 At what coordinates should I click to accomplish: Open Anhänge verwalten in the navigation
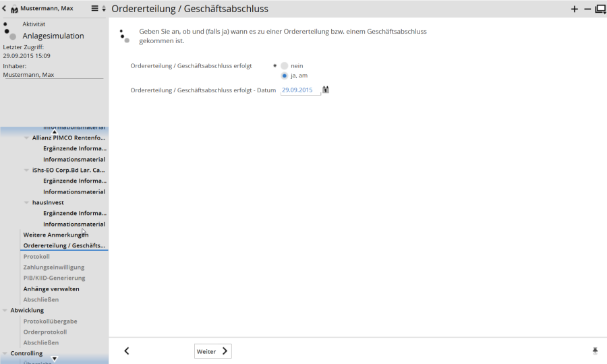(x=51, y=289)
